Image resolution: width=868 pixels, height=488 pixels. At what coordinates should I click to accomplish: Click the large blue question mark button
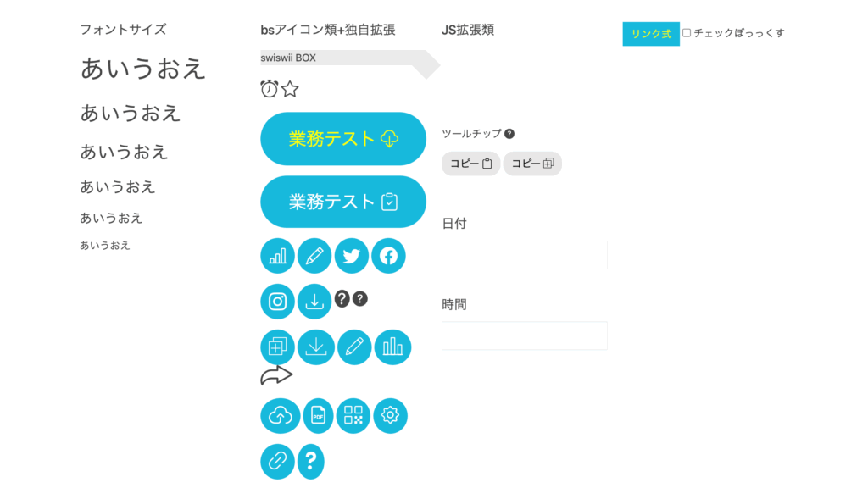point(311,461)
